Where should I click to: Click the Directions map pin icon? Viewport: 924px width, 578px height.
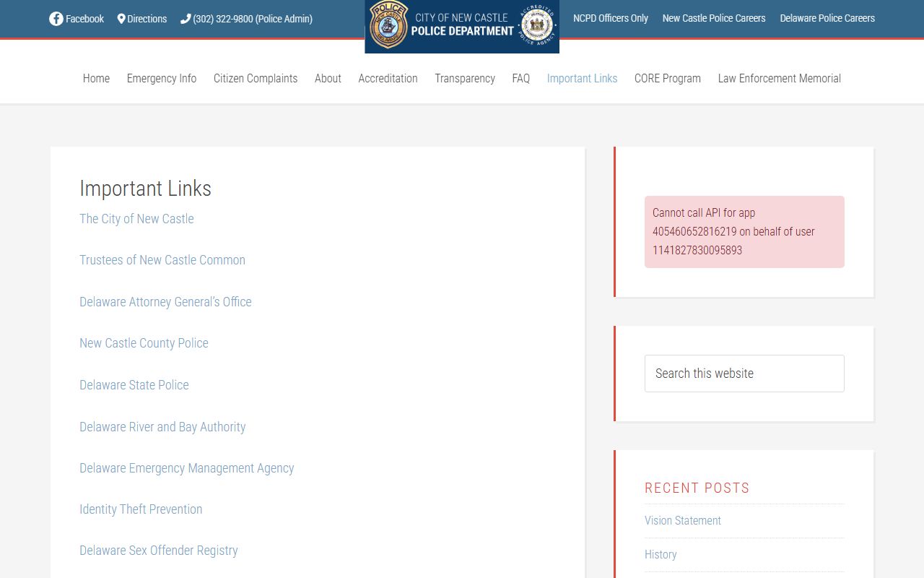click(x=121, y=19)
